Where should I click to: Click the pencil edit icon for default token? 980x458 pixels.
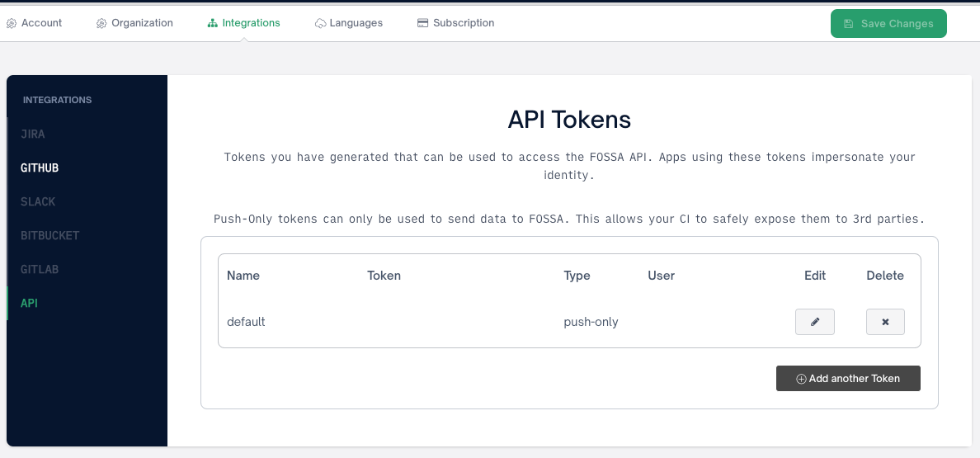[814, 322]
